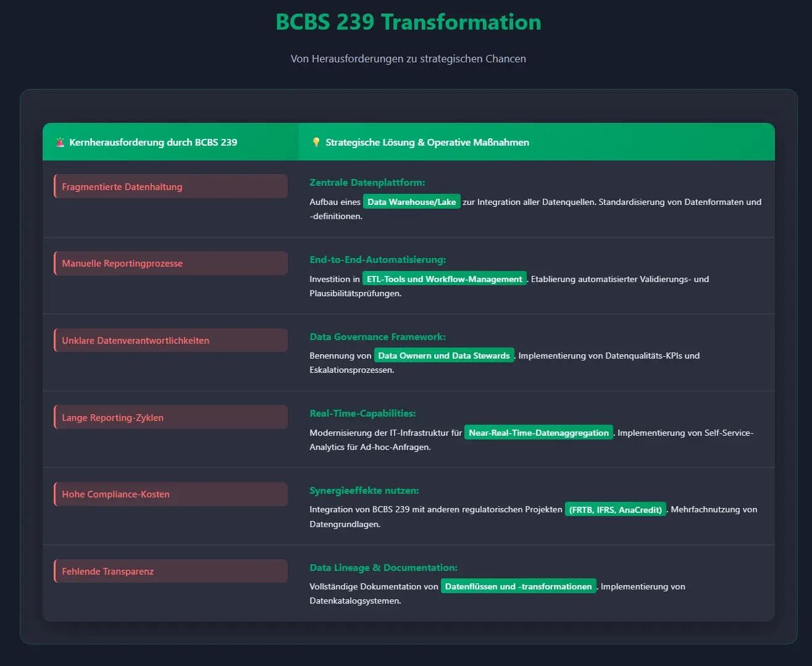
Task: Click the BCBS 239 Transformation title
Action: 408,22
